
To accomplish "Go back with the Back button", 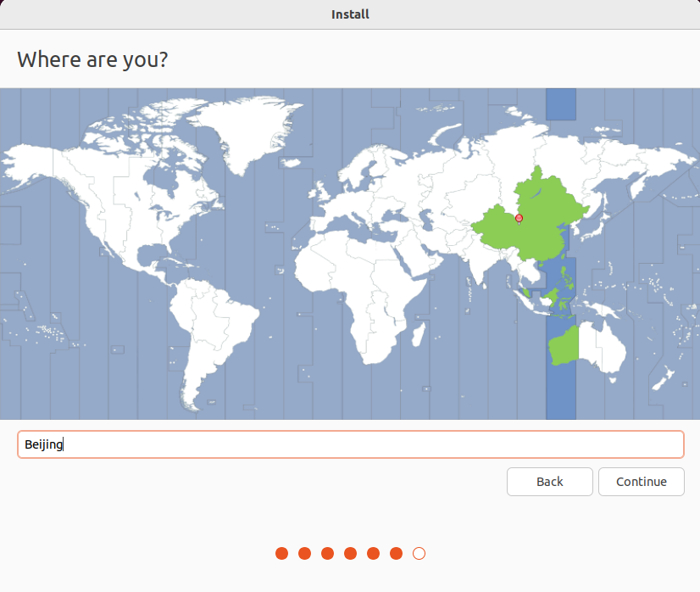I will [x=549, y=482].
